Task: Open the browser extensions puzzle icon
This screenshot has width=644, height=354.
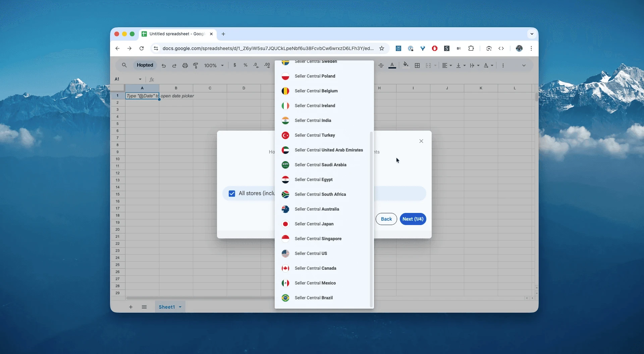Action: pos(471,48)
